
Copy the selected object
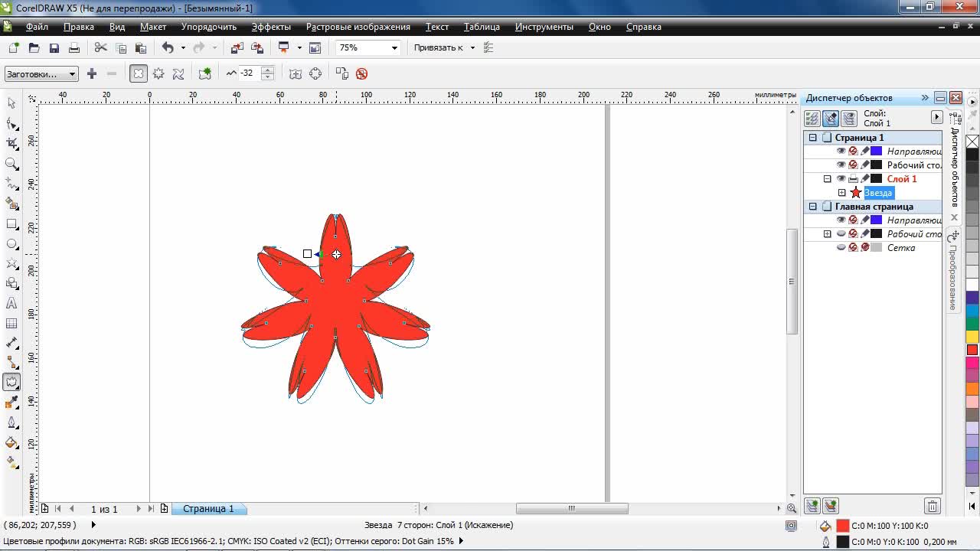[120, 47]
